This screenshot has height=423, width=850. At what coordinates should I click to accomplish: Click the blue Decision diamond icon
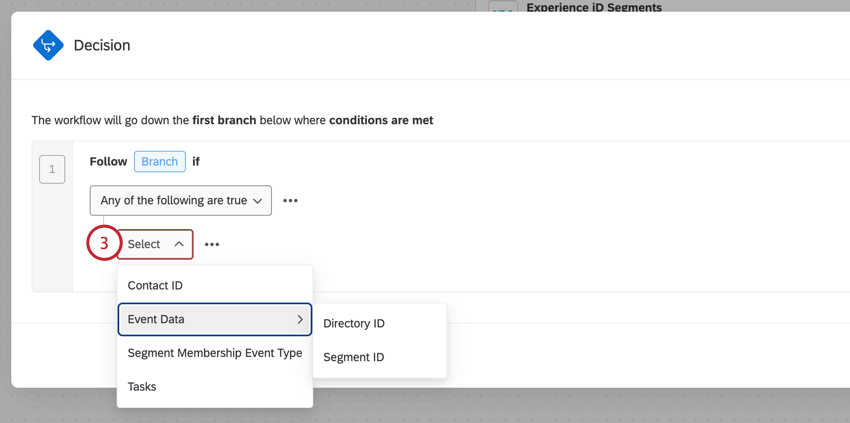(48, 45)
